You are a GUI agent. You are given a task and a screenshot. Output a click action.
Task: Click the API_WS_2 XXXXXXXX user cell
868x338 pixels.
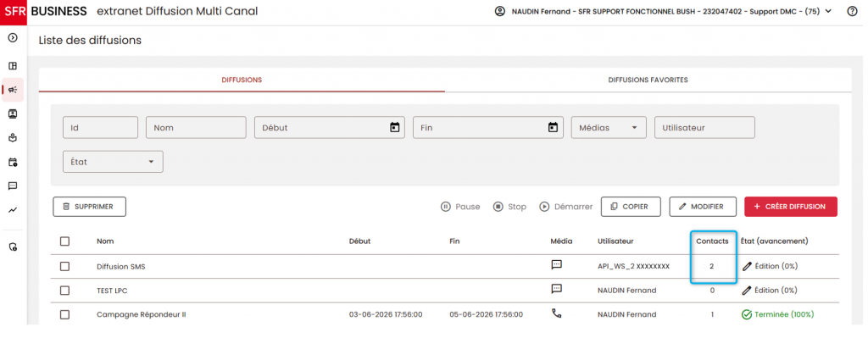(633, 266)
